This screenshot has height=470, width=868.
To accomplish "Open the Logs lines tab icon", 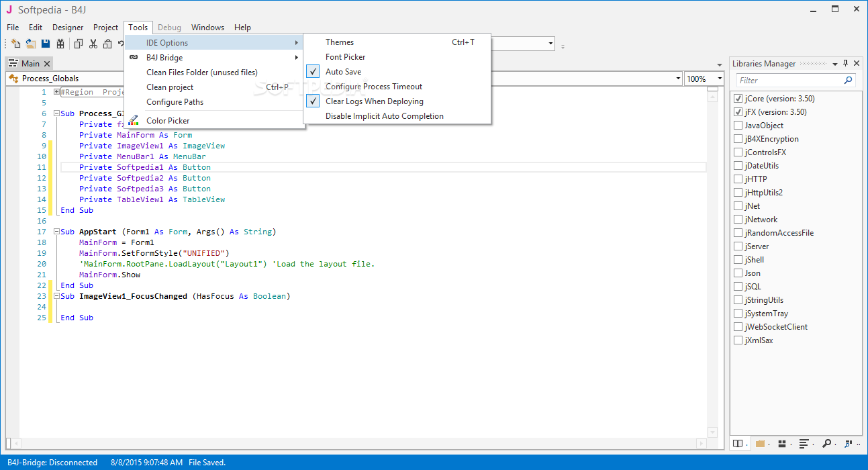I will point(804,444).
